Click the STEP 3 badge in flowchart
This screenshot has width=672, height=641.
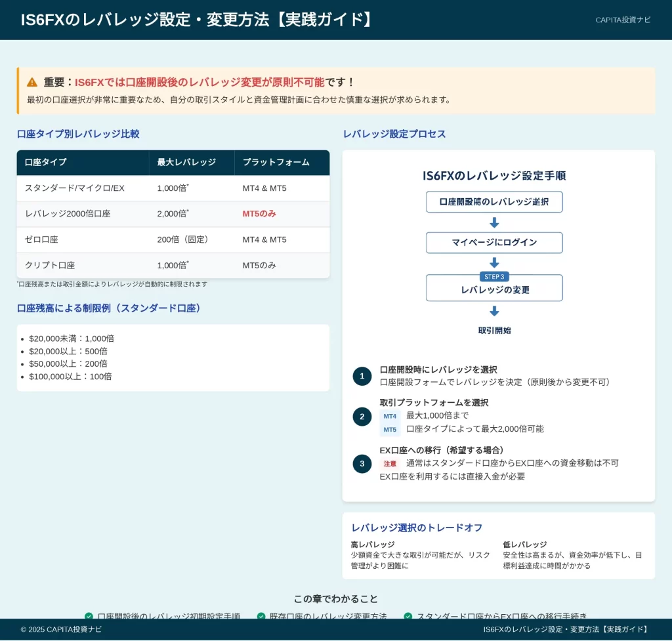click(x=494, y=277)
